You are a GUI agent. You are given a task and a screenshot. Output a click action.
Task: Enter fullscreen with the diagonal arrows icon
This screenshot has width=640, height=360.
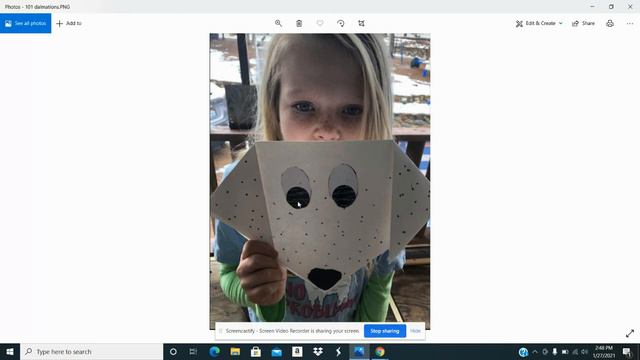[630, 333]
